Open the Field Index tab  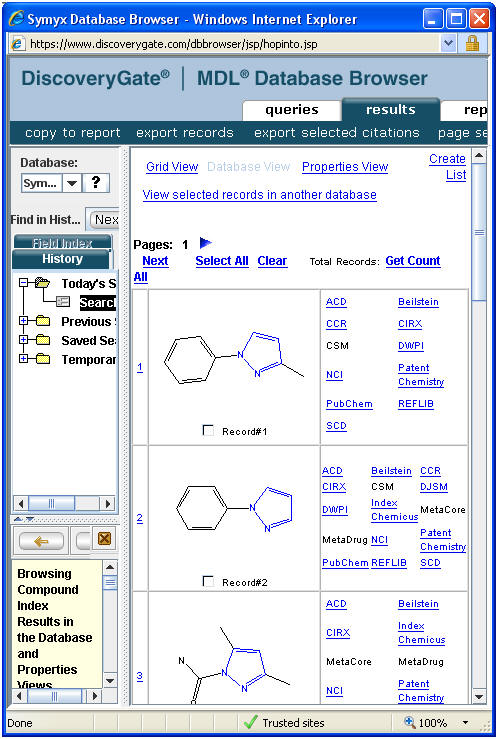pos(62,243)
